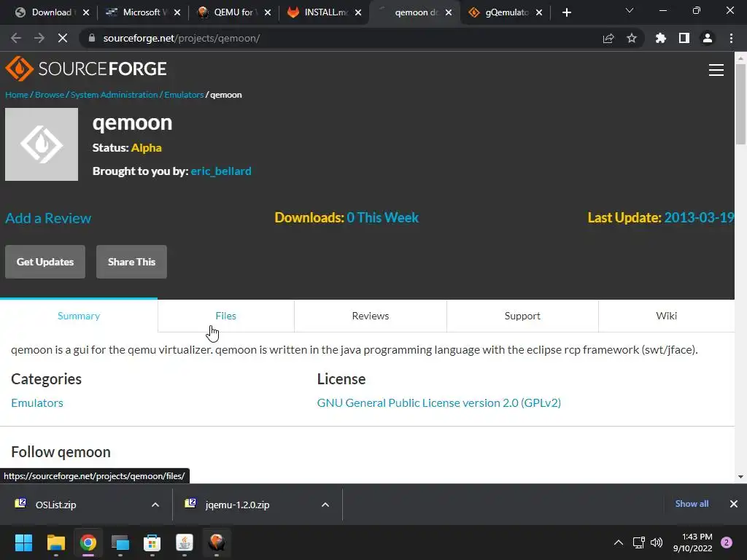Image resolution: width=747 pixels, height=560 pixels.
Task: Open the Files tab
Action: (226, 316)
